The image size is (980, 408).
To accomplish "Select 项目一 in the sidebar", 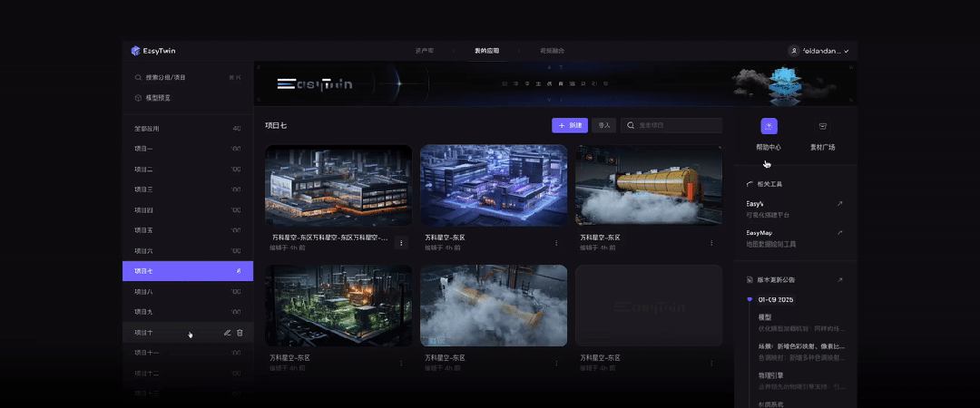I will 188,149.
